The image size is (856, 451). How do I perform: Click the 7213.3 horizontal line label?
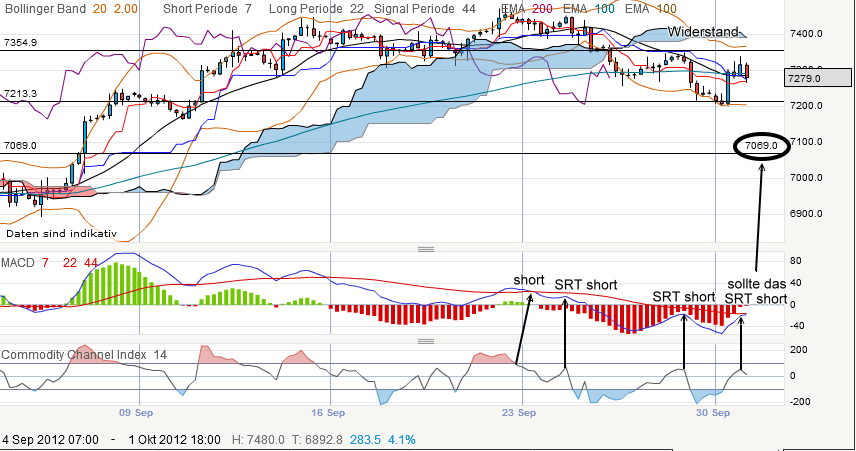(x=20, y=93)
